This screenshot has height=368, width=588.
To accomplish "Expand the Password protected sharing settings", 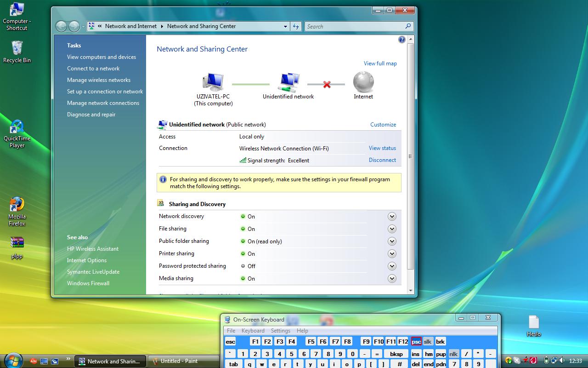I will [x=392, y=266].
